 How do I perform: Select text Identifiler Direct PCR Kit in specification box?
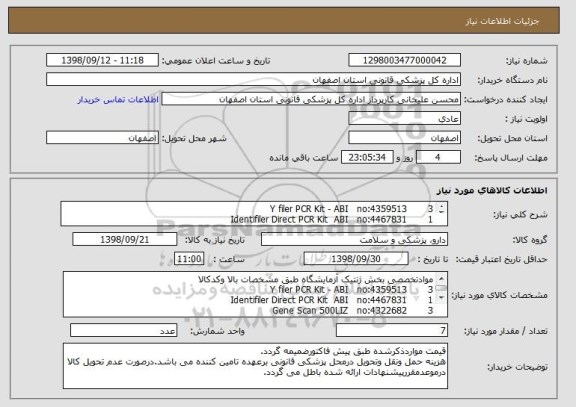pyautogui.click(x=279, y=300)
